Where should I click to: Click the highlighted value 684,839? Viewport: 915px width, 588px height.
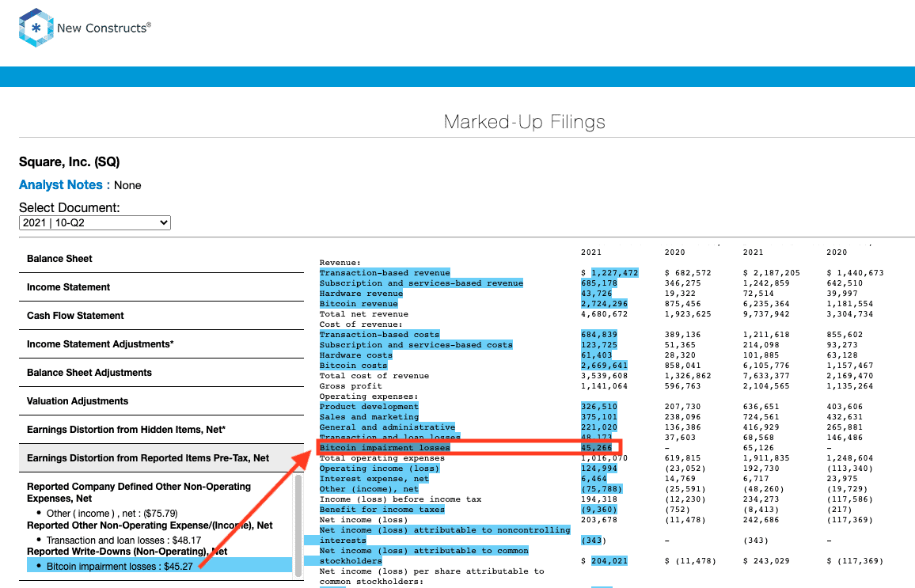pos(598,335)
